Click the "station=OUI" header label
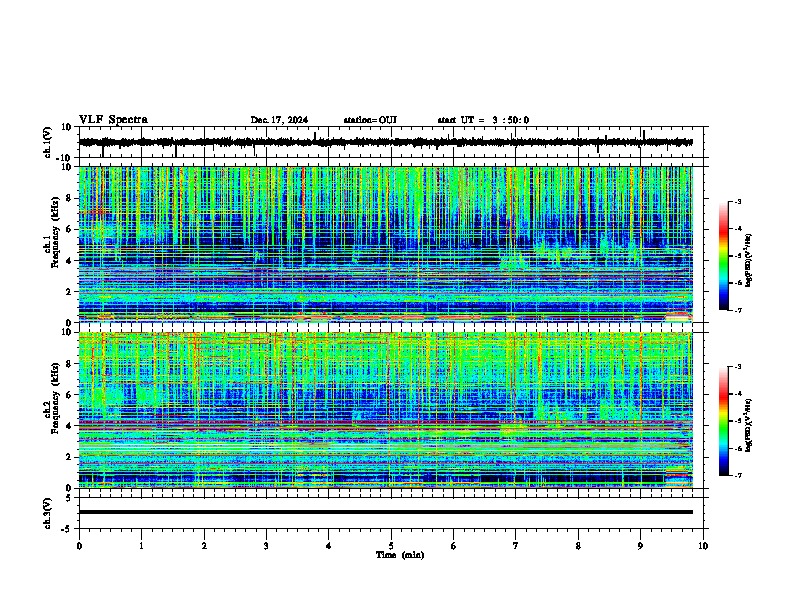Image resolution: width=792 pixels, height=612 pixels. tap(370, 120)
